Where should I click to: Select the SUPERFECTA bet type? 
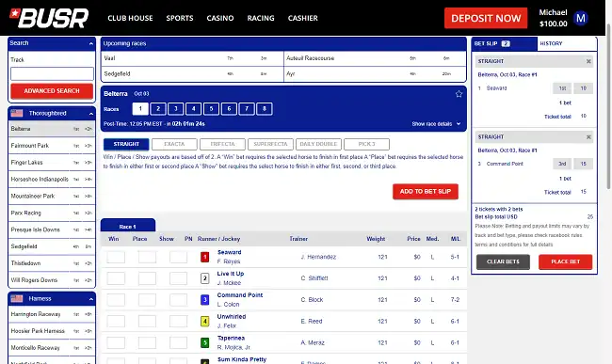point(270,144)
